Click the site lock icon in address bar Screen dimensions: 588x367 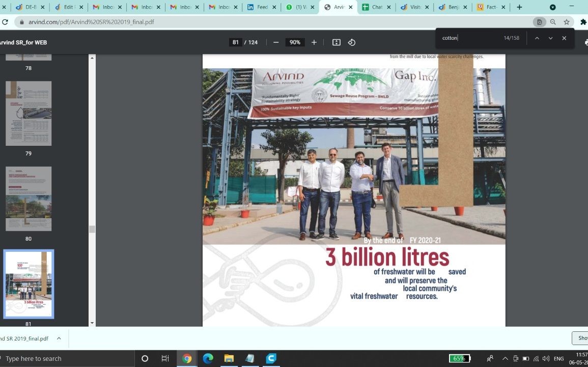click(x=22, y=22)
